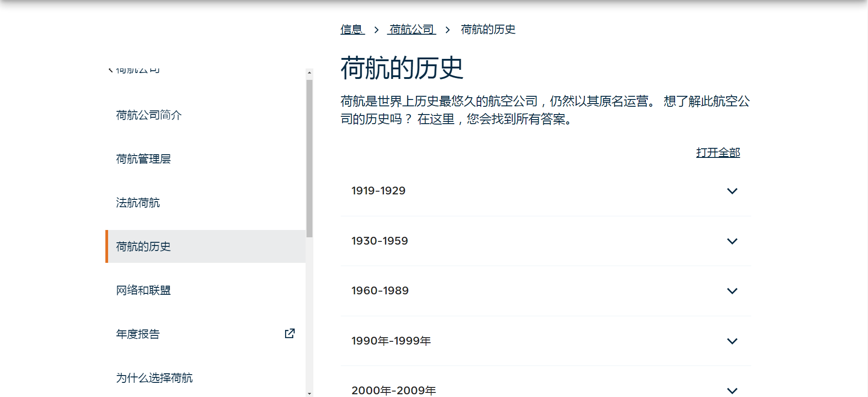
Task: Follow the 荷航公司 breadcrumb link
Action: [412, 30]
